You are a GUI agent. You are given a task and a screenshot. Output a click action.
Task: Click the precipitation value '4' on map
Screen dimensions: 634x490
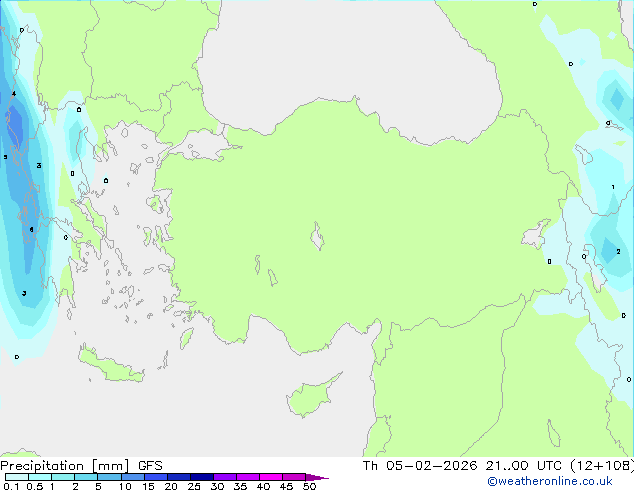14,94
